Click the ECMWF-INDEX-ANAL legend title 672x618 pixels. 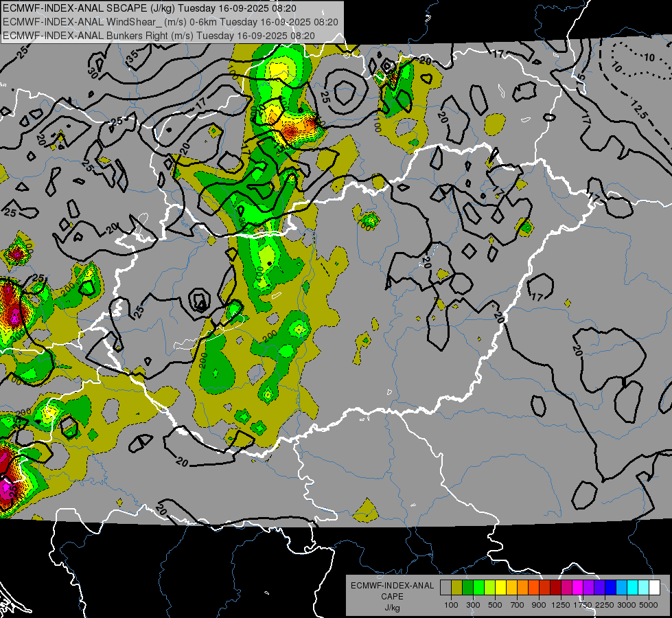[392, 586]
